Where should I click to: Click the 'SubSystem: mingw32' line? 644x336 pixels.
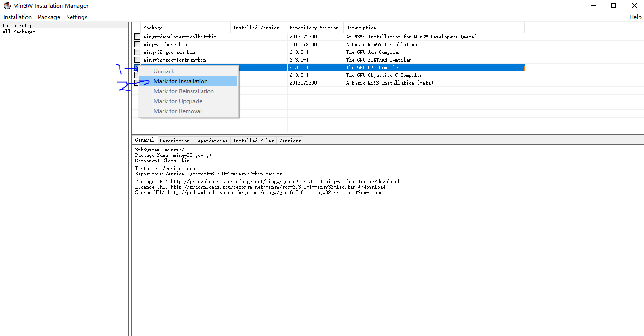(x=159, y=150)
